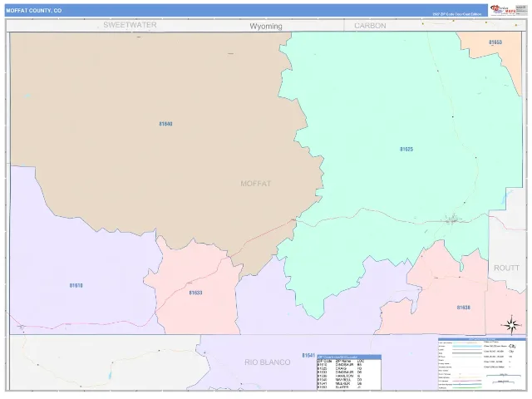The width and height of the screenshot is (532, 399).
Task: Click the CARBON county label
Action: pos(370,26)
